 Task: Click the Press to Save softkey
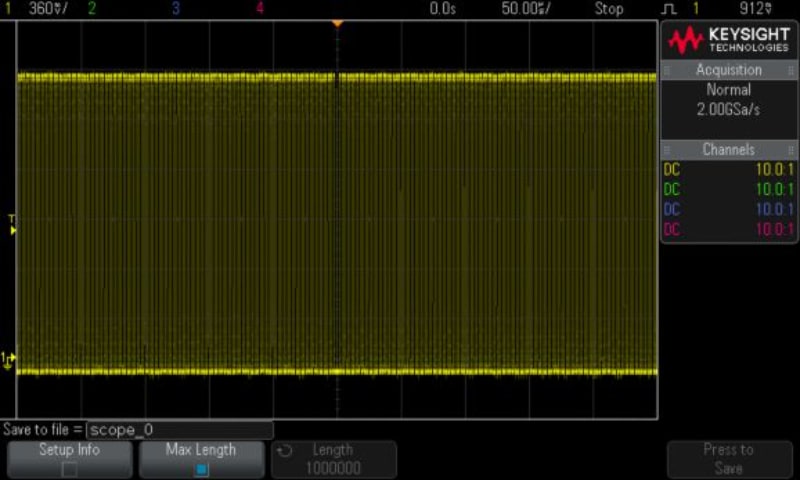pos(729,459)
